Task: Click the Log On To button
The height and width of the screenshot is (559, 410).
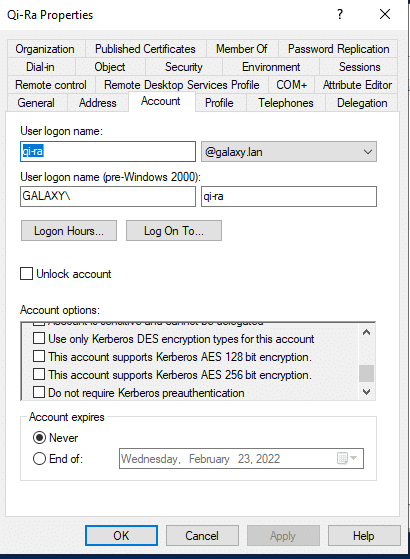Action: click(x=174, y=231)
